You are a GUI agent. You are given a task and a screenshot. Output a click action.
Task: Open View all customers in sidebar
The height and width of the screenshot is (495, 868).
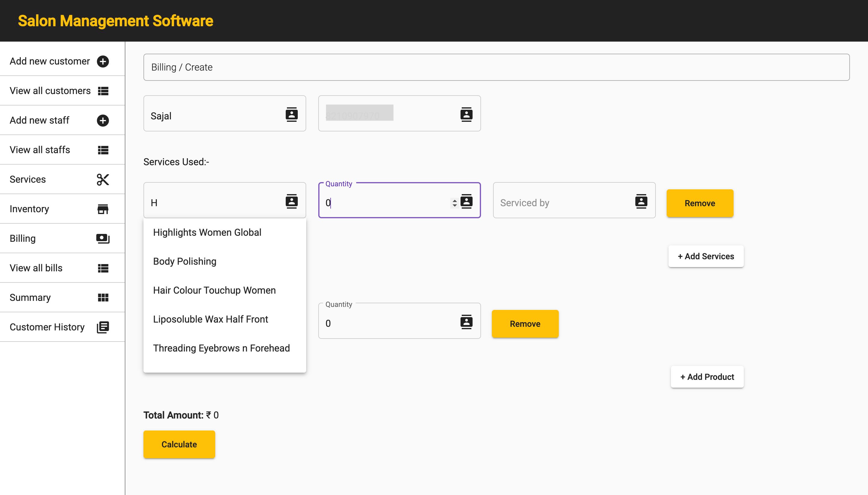(50, 91)
